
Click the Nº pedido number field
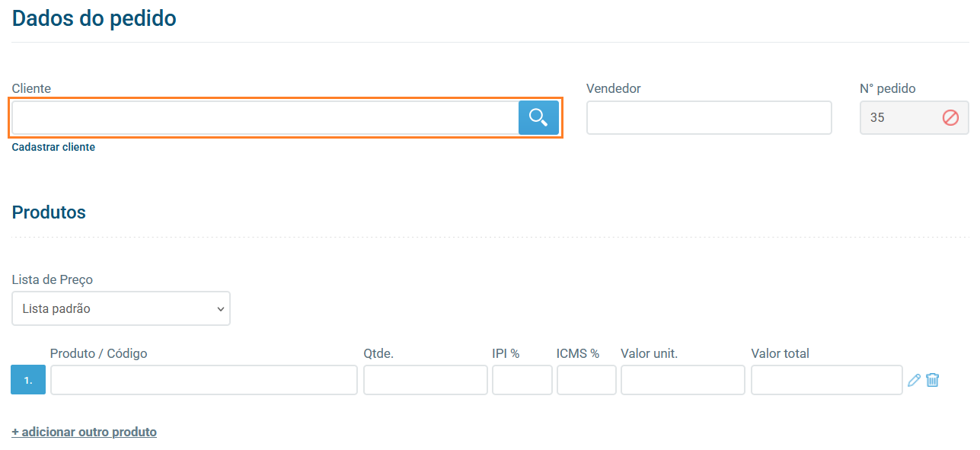click(899, 118)
